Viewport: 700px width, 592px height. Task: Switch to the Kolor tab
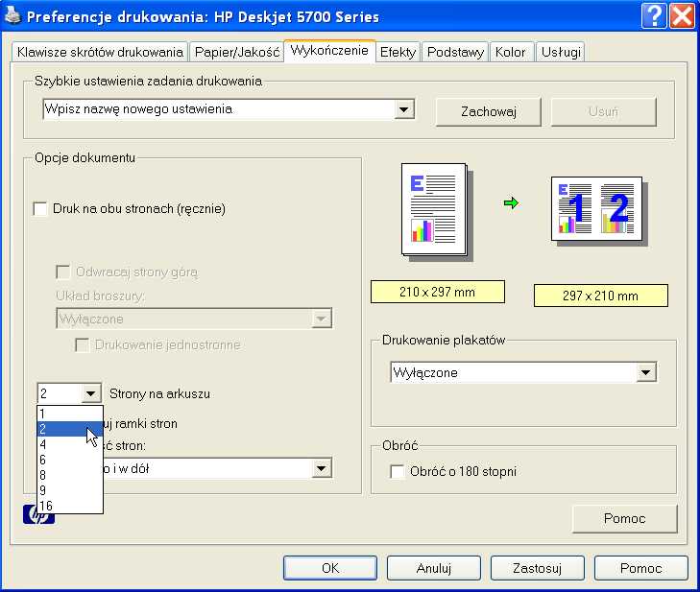510,52
